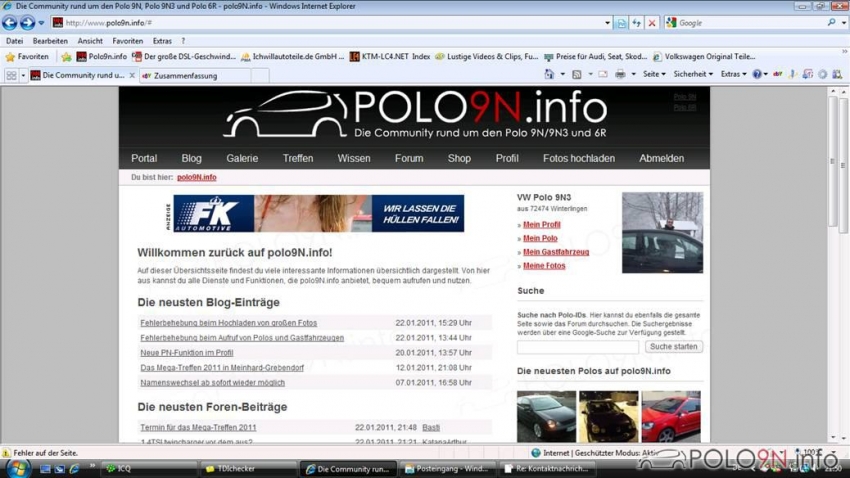Open the Seite dropdown menu
The height and width of the screenshot is (478, 850).
654,74
